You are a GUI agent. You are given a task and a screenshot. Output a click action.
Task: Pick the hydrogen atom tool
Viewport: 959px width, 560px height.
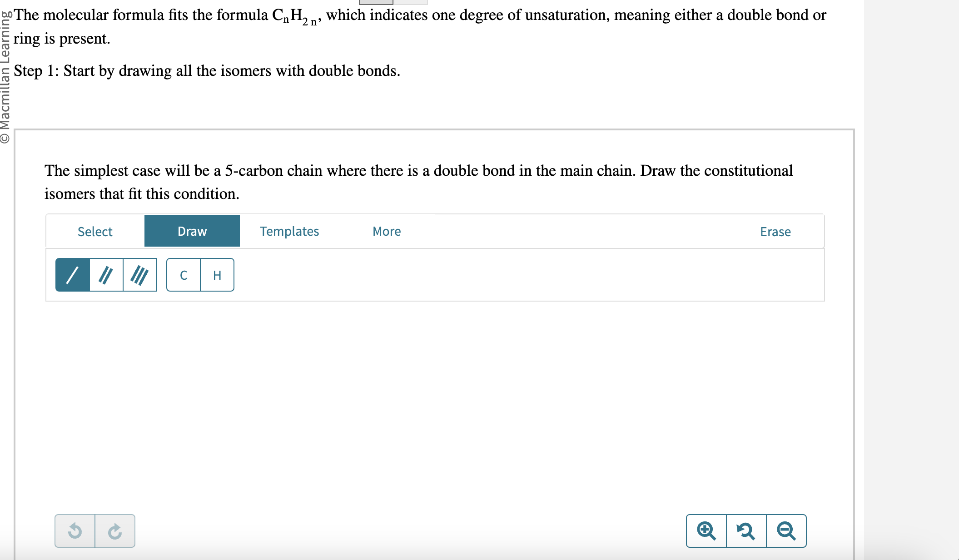(217, 274)
